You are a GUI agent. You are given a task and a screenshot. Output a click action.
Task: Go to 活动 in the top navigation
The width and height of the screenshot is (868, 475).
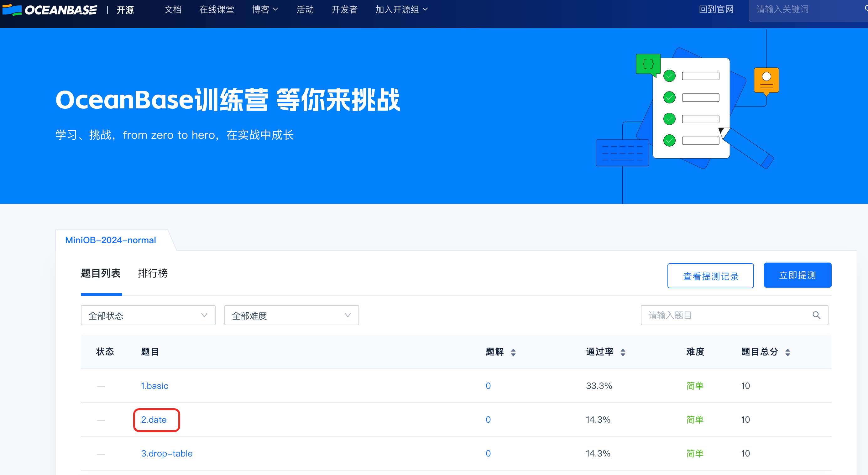[x=305, y=9]
